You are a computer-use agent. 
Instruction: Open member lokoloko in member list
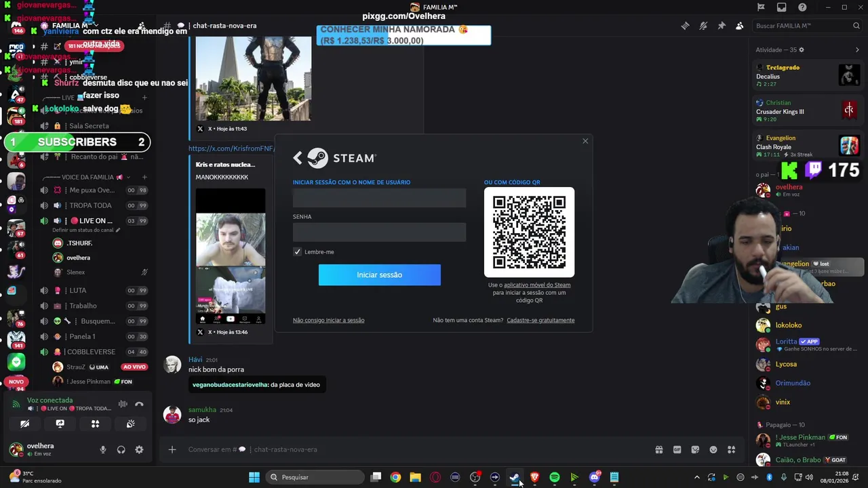click(x=808, y=325)
